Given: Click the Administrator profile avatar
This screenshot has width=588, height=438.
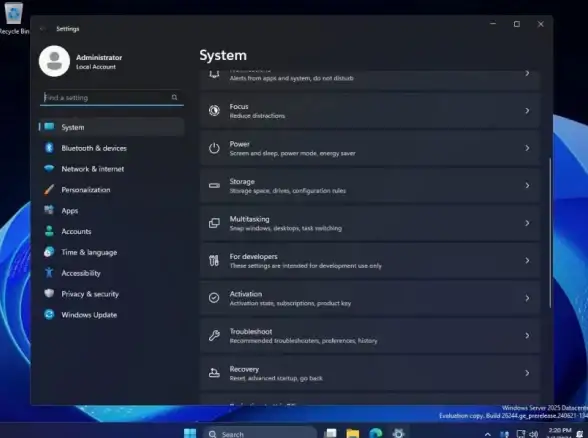Looking at the screenshot, I should [x=54, y=61].
